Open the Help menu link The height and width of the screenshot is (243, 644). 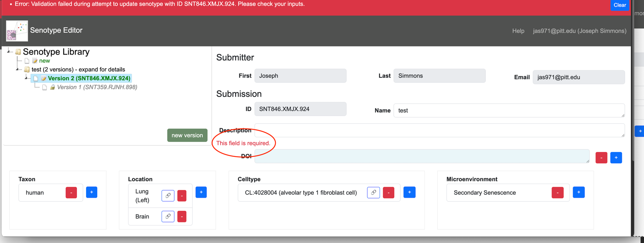click(518, 31)
